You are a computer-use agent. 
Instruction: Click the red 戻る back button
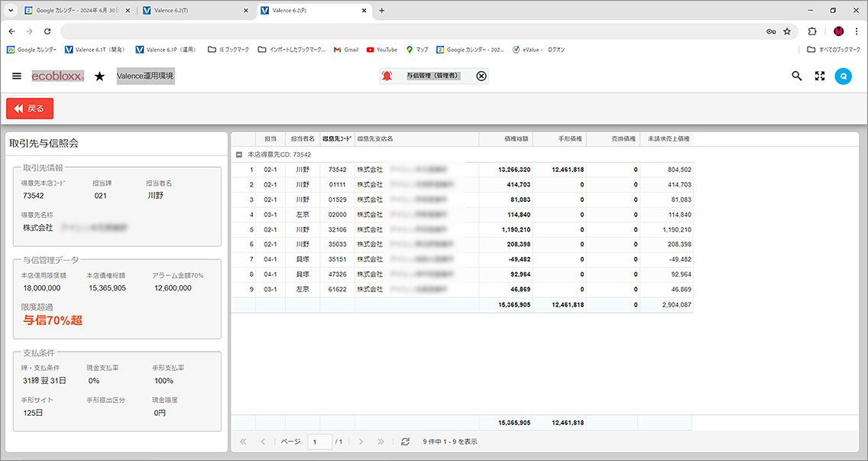30,109
